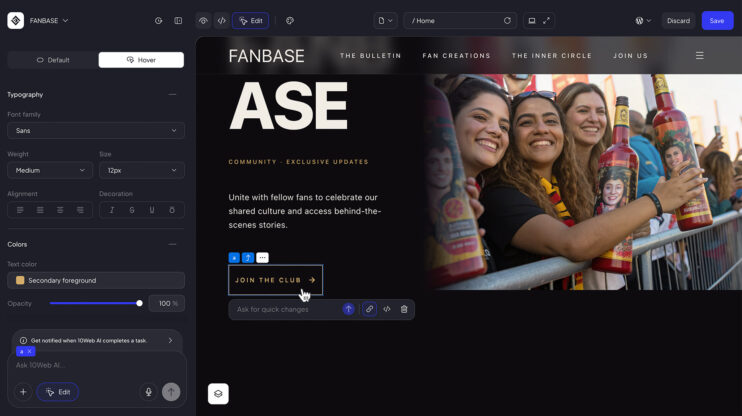Expand preview to fullscreen
Viewport: 742px width, 416px height.
pyautogui.click(x=547, y=20)
